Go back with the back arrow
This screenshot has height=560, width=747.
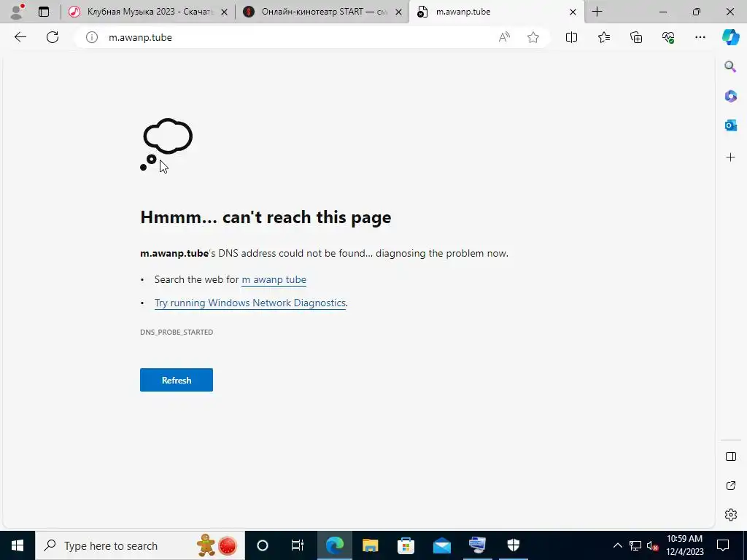click(20, 37)
